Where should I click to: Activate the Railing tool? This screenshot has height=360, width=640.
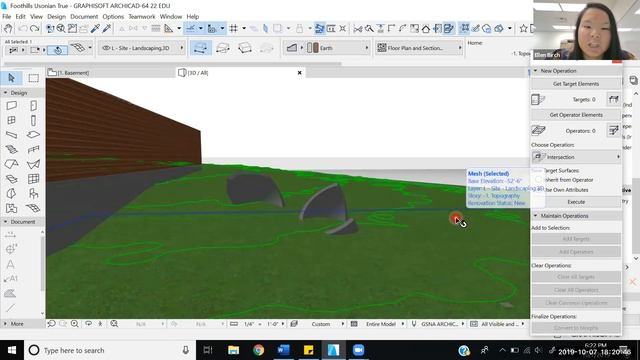pyautogui.click(x=33, y=149)
